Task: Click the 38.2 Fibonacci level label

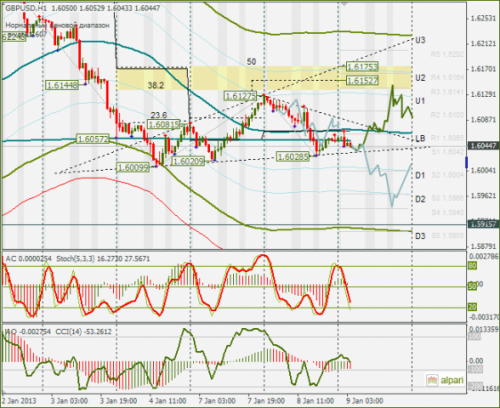Action: coord(156,85)
